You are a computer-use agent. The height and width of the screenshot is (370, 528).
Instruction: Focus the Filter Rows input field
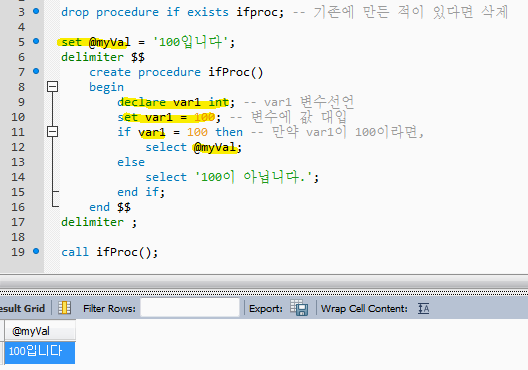(x=190, y=308)
